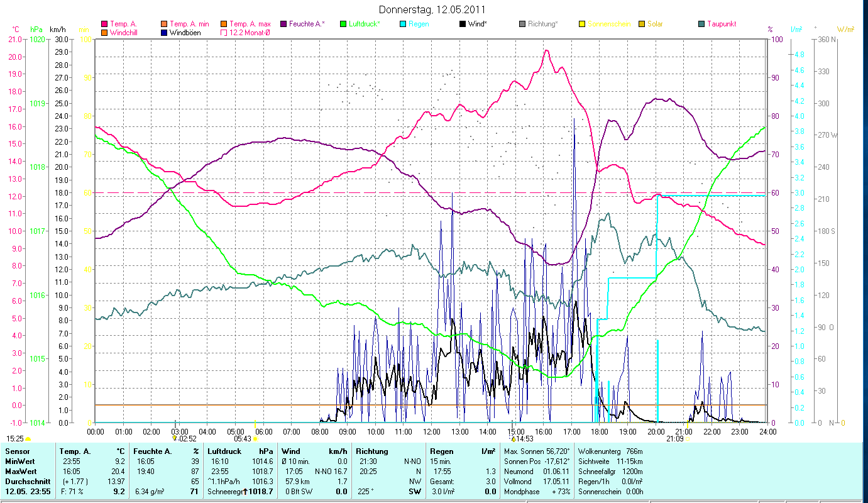868x503 pixels.
Task: Click the 0 Bft SW wind reading
Action: 299,491
